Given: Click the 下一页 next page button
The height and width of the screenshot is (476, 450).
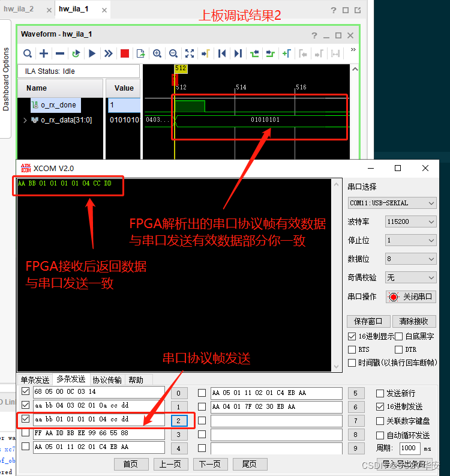Looking at the screenshot, I should pos(210,464).
